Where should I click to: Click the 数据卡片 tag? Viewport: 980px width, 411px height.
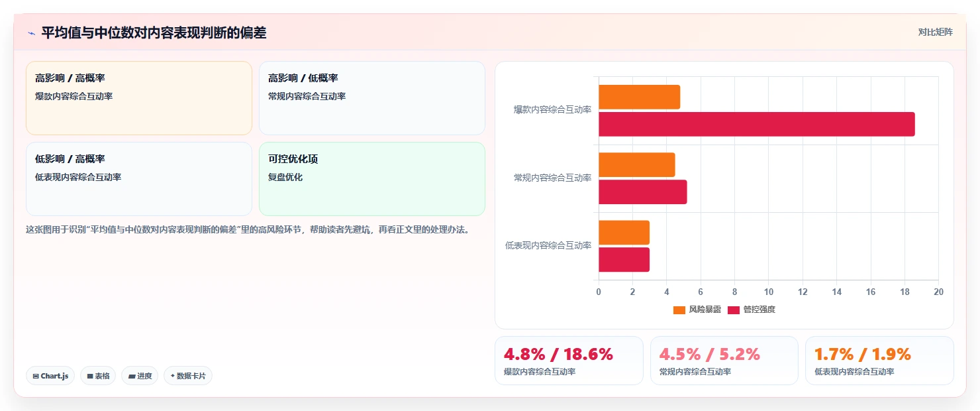coord(188,376)
